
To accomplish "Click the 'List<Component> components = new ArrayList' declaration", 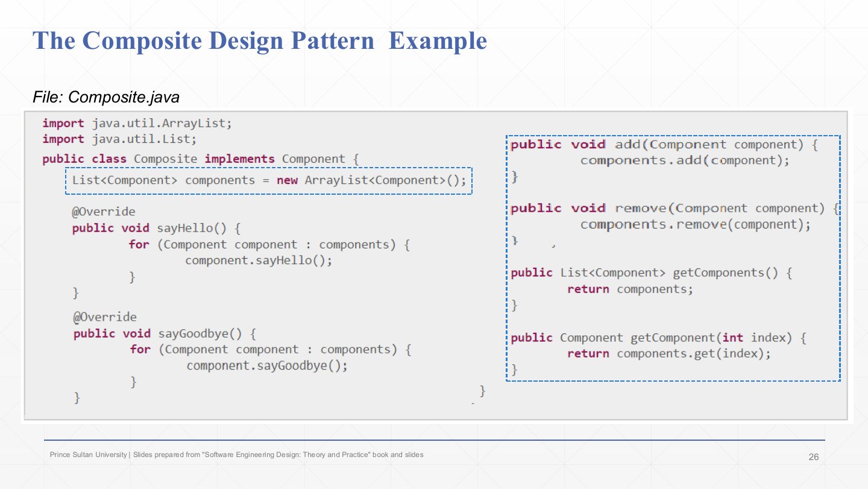I will (269, 180).
